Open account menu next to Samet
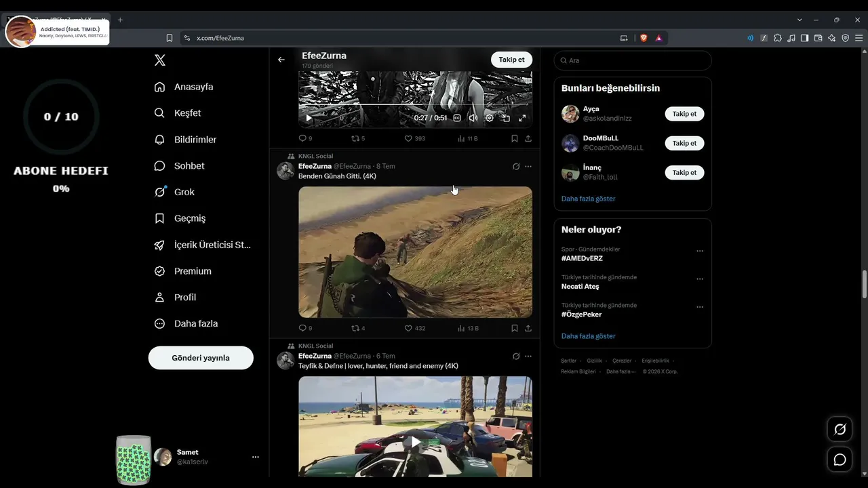The height and width of the screenshot is (488, 868). click(x=256, y=457)
